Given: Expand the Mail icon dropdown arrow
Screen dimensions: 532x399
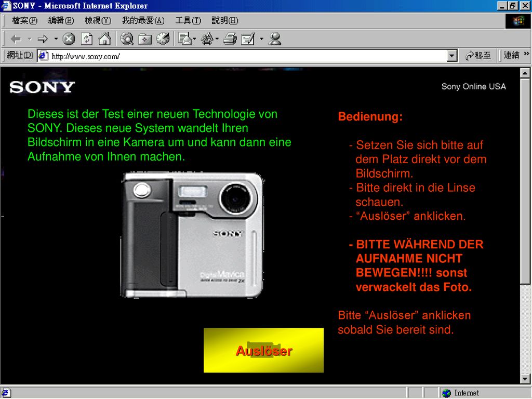Looking at the screenshot, I should pyautogui.click(x=194, y=39).
